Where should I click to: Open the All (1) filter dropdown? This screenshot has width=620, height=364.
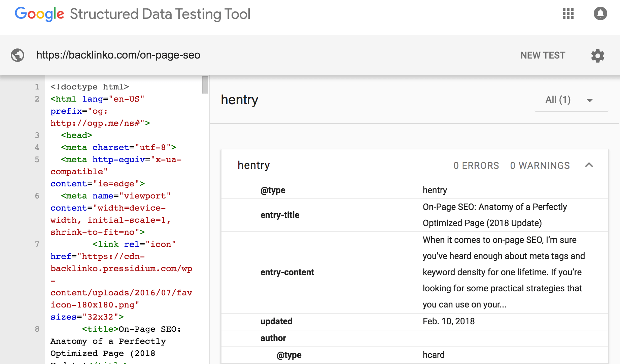coord(571,100)
